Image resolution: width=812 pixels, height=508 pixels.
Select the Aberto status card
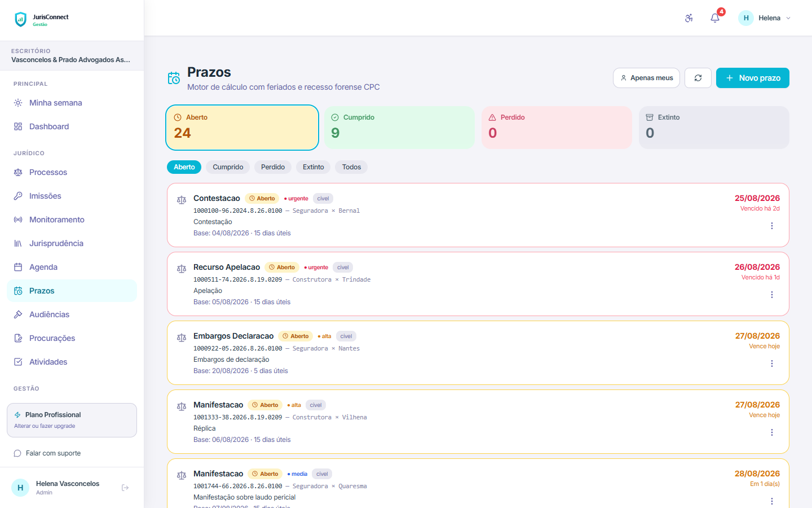242,128
